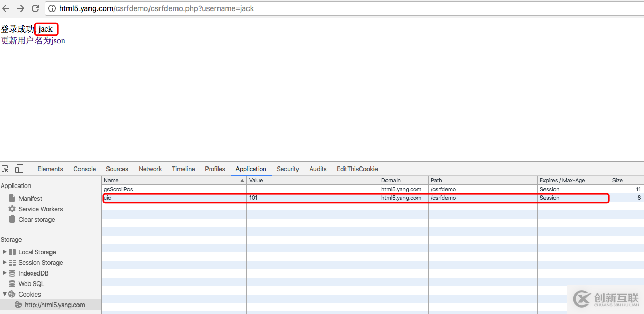Collapse the Cookies tree node
Image resolution: width=644 pixels, height=314 pixels.
5,295
